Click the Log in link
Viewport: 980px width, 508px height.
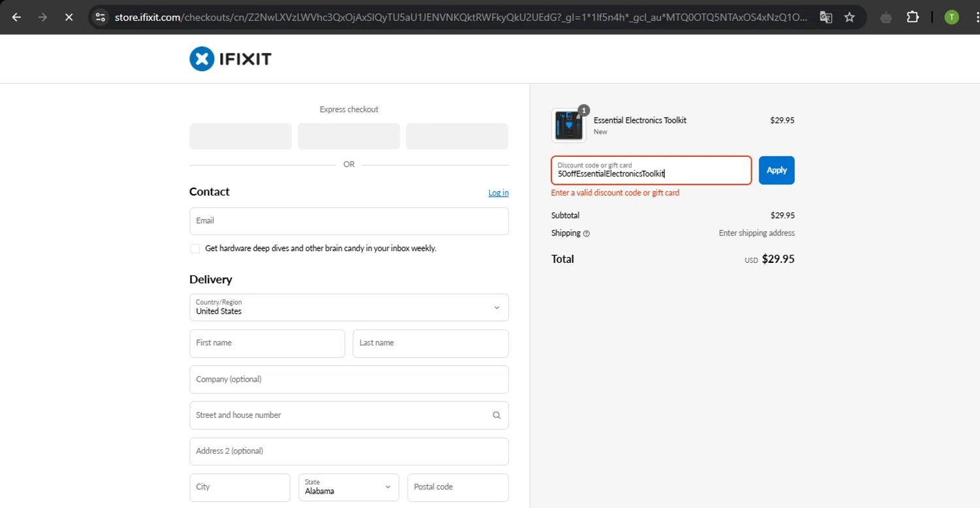click(x=498, y=193)
